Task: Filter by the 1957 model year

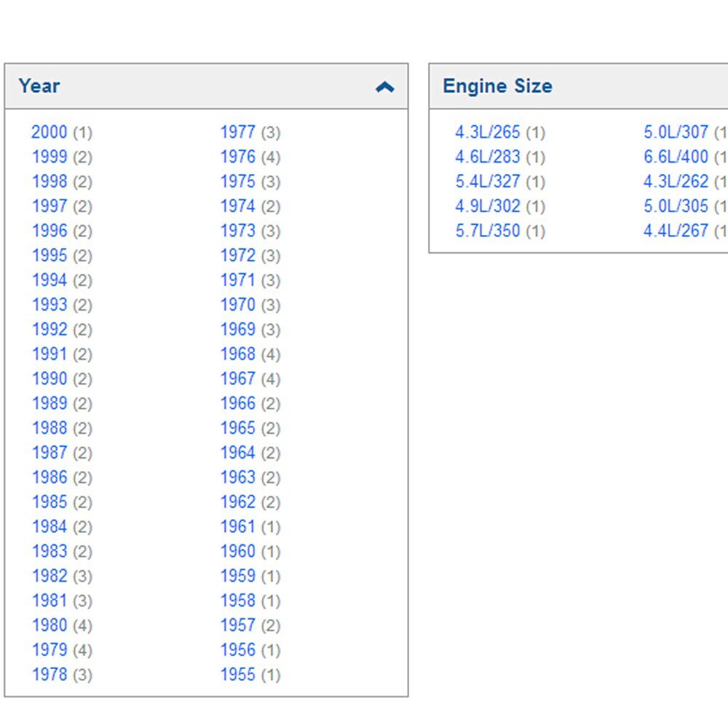Action: [238, 625]
